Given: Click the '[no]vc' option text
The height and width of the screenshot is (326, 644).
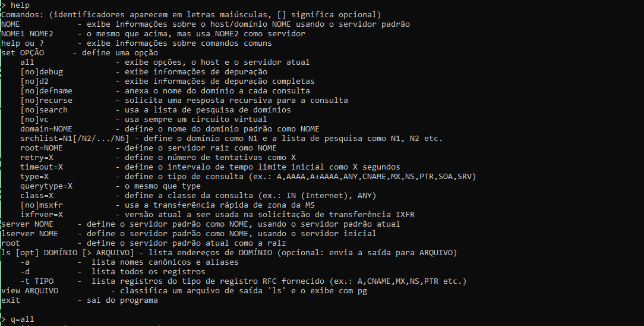Looking at the screenshot, I should pos(34,119).
